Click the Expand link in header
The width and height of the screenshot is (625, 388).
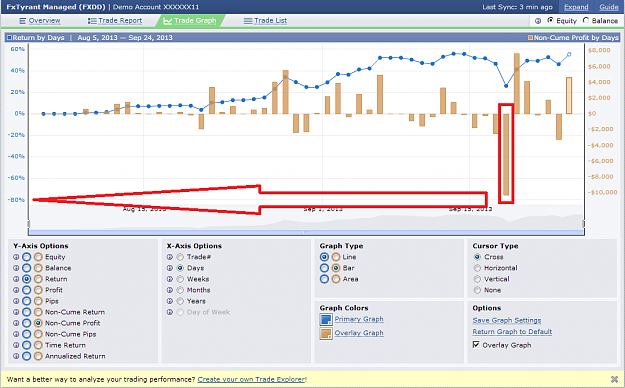pos(576,7)
